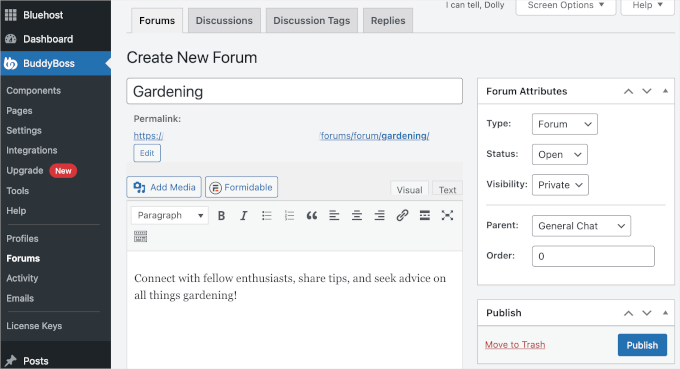This screenshot has height=369, width=680.
Task: Open Emails in the sidebar
Action: [20, 298]
